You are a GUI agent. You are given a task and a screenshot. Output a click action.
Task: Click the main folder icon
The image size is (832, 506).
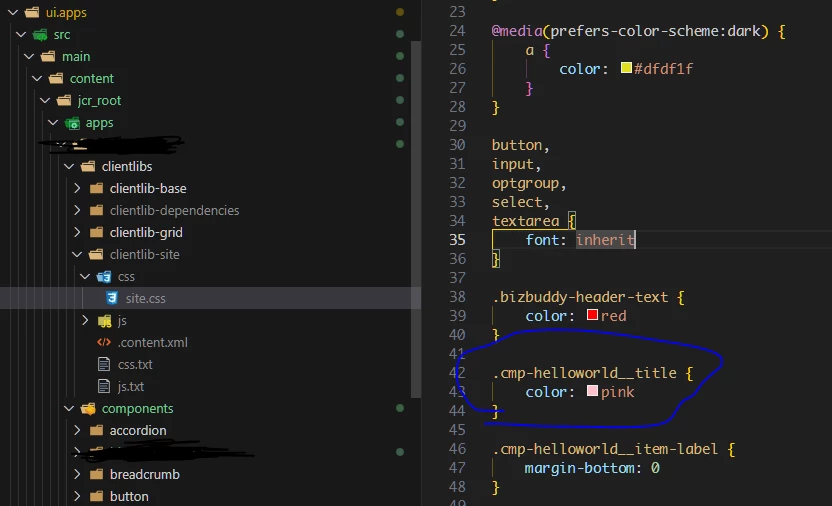click(x=48, y=56)
